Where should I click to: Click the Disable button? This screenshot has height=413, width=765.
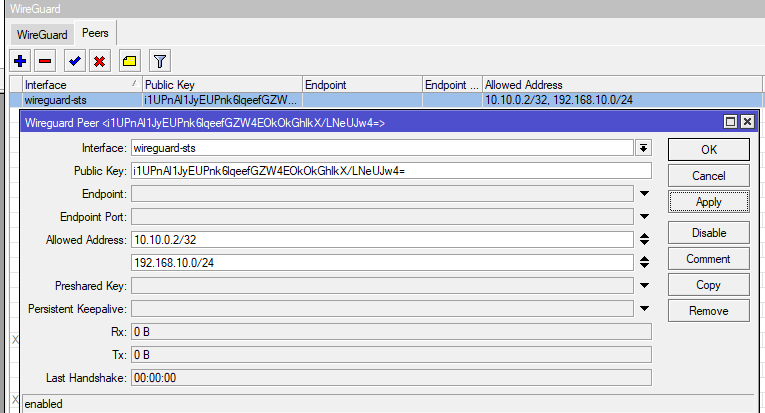click(x=708, y=233)
